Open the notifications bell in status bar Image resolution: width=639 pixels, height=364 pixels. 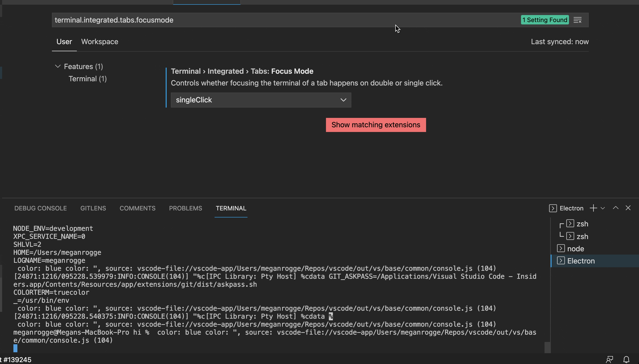pyautogui.click(x=626, y=360)
